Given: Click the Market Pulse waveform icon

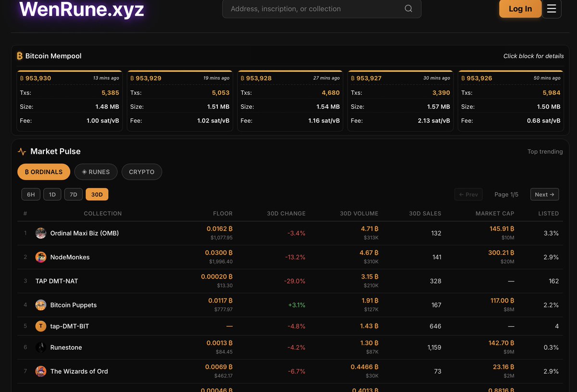Looking at the screenshot, I should (x=22, y=152).
